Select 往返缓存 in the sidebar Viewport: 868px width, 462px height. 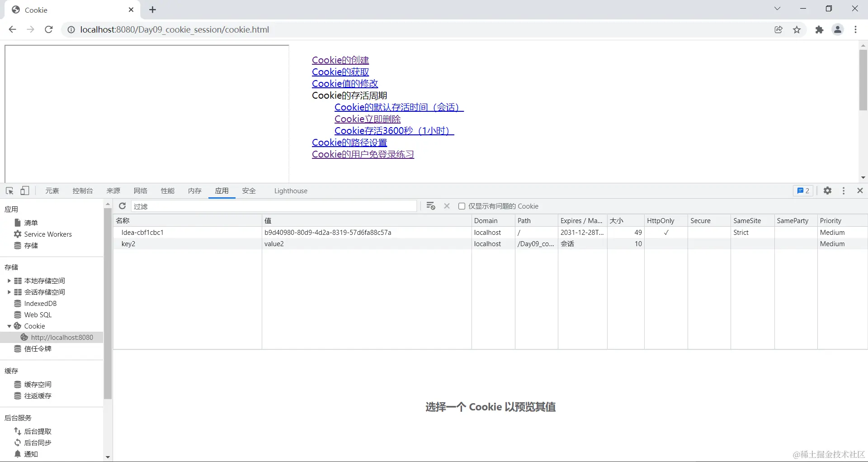pos(38,395)
